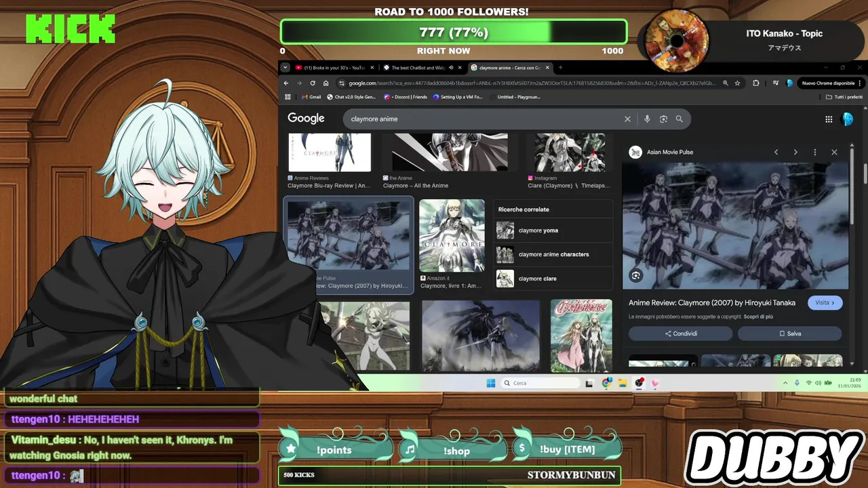Open the Google apps grid
Screen dimensions: 868x488
click(x=829, y=119)
